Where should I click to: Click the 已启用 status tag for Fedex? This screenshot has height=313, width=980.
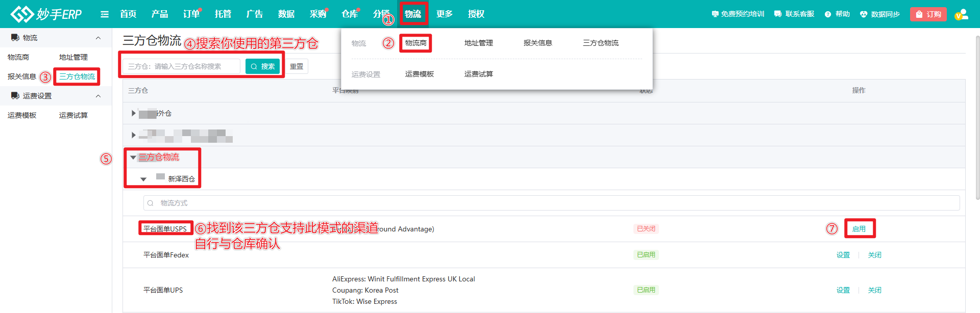[x=646, y=255]
